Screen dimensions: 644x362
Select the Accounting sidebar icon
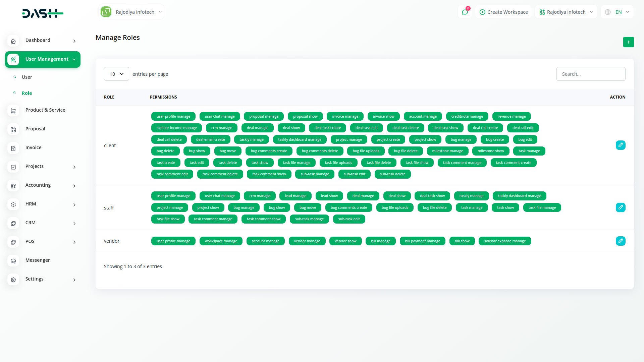[x=13, y=186]
